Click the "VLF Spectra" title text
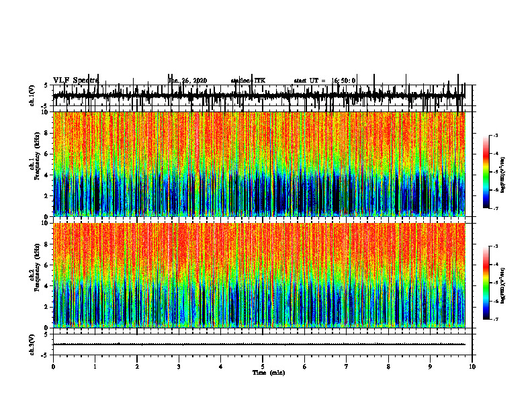The width and height of the screenshot is (532, 411). click(x=76, y=81)
